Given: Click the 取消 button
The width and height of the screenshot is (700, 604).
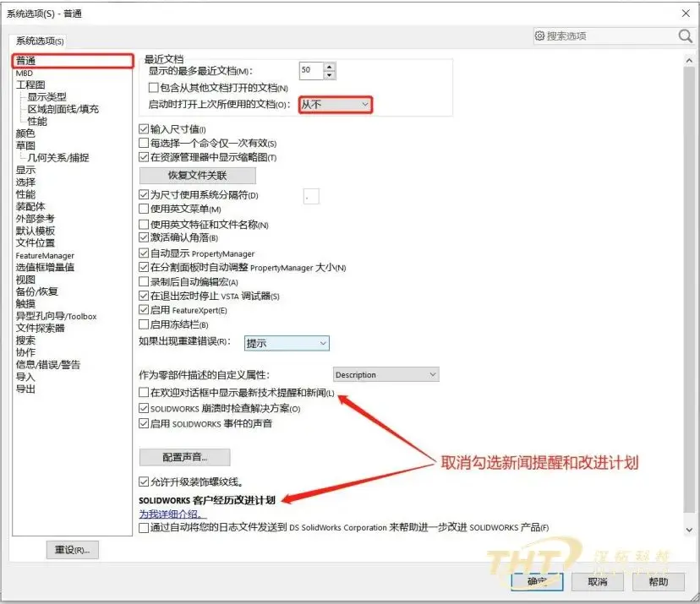Looking at the screenshot, I should (598, 582).
